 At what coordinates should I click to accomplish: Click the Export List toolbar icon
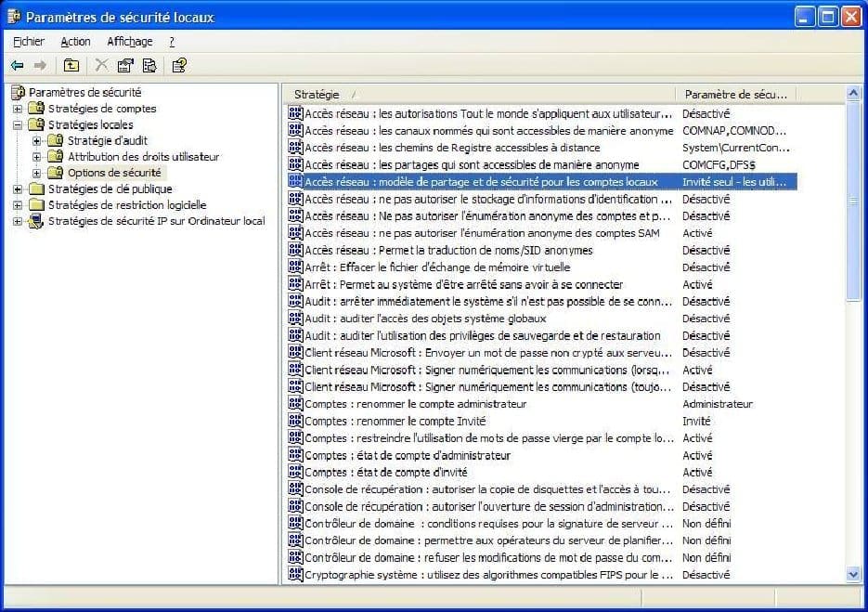tap(149, 65)
